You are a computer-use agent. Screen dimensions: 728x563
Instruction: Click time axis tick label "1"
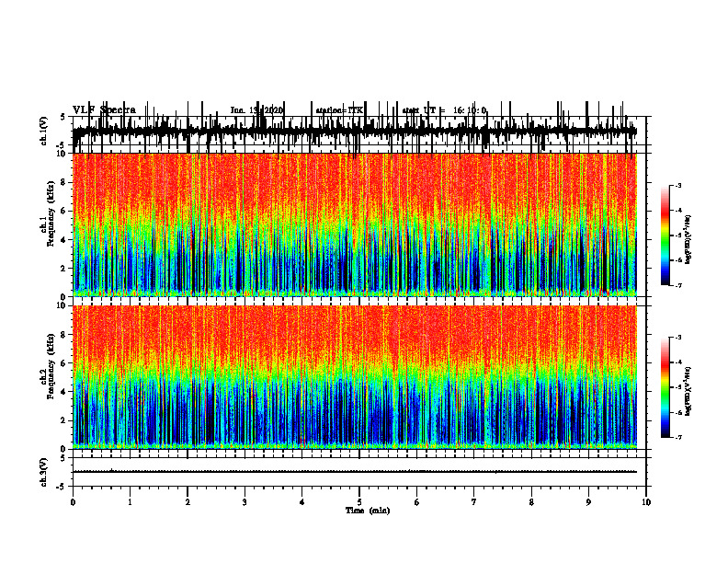pyautogui.click(x=130, y=502)
